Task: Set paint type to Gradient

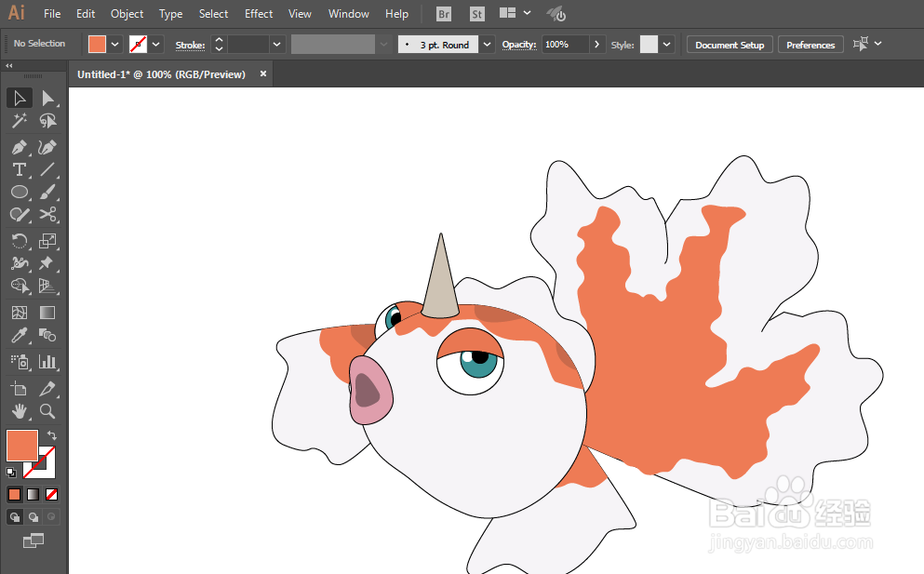Action: (x=33, y=494)
